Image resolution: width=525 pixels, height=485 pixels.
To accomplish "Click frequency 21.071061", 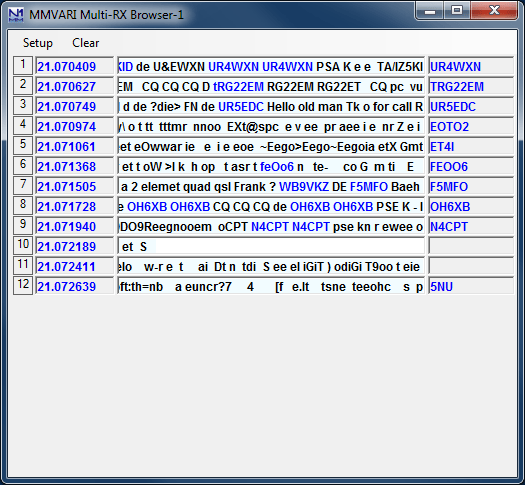I will pos(75,146).
